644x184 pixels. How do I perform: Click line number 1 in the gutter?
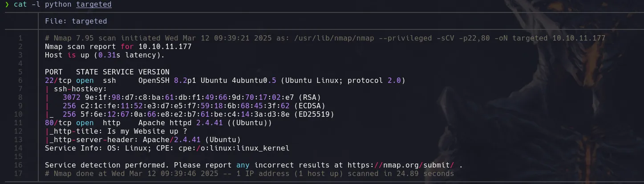point(20,38)
